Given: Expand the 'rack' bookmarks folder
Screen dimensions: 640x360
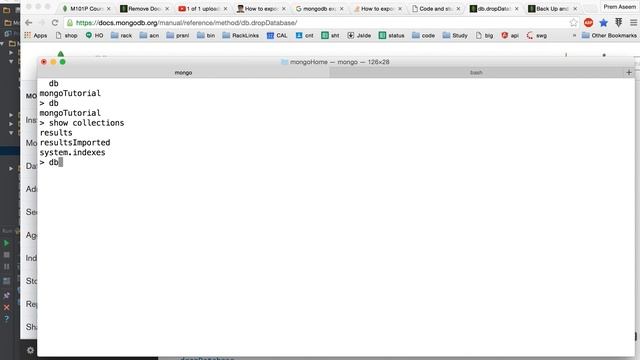Looking at the screenshot, I should click(x=121, y=36).
